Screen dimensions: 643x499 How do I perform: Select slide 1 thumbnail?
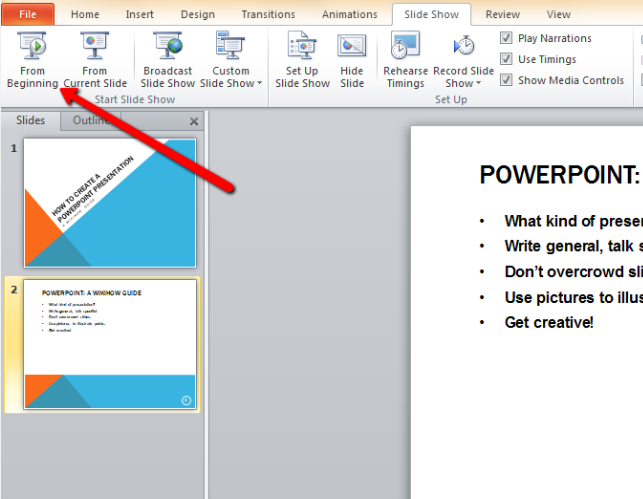(x=110, y=203)
